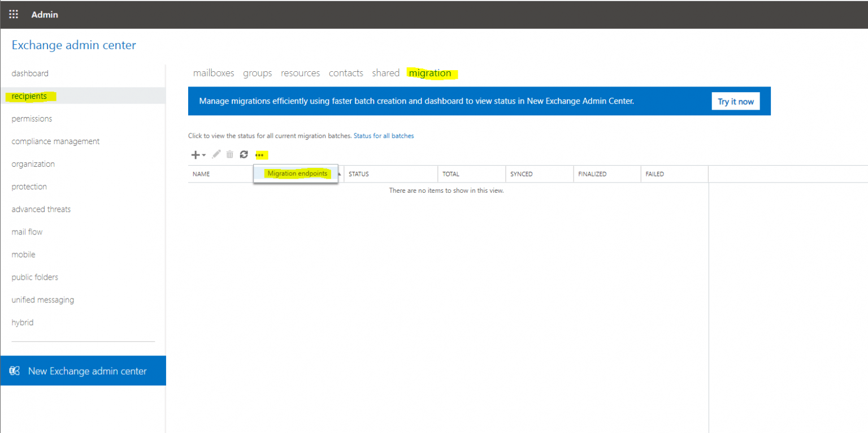This screenshot has width=868, height=433.
Task: Select the edit pencil icon
Action: (216, 154)
